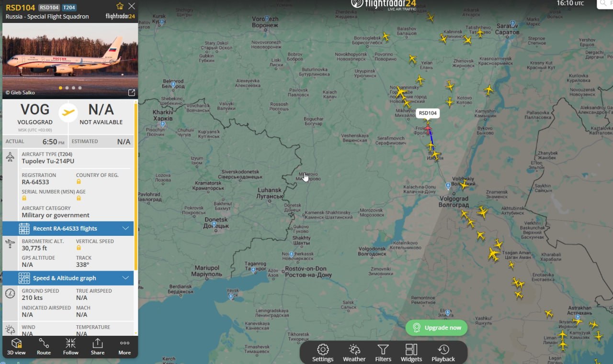Screen dimensions: 613x364
Task: Click the calendar icon beside Recent flights
Action: tap(24, 228)
